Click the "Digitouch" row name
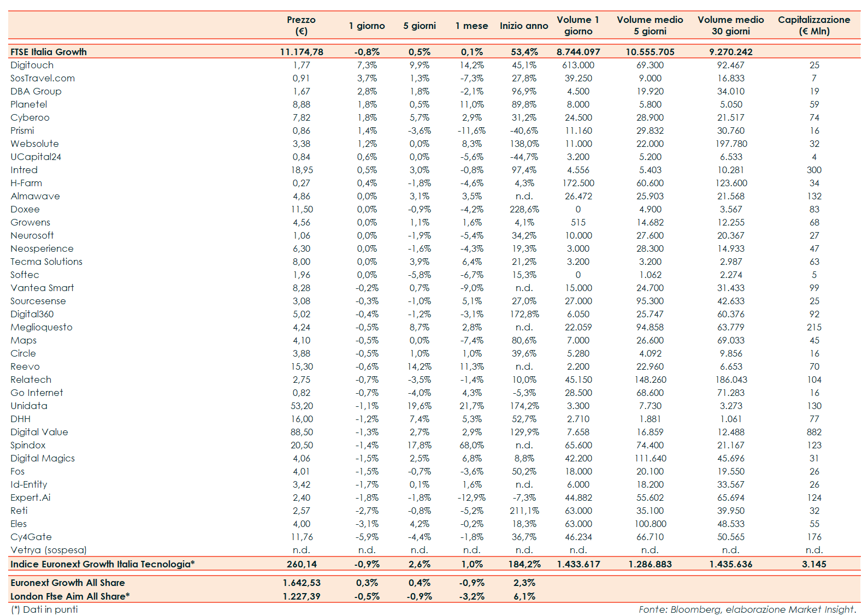This screenshot has width=868, height=616. coord(32,65)
